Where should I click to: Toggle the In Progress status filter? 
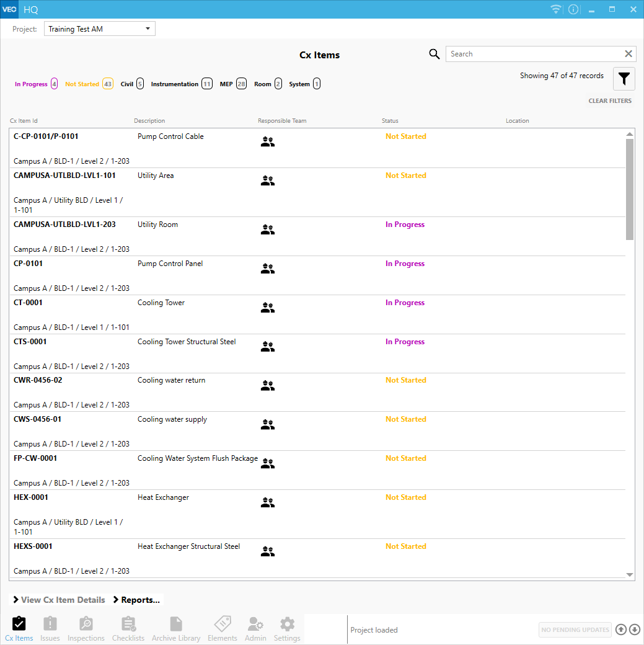coord(36,84)
